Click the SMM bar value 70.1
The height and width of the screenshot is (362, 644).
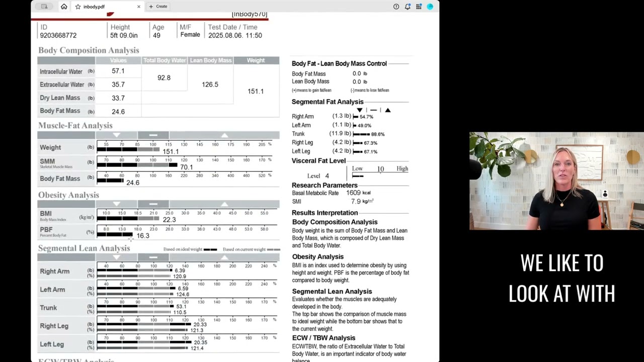[186, 167]
